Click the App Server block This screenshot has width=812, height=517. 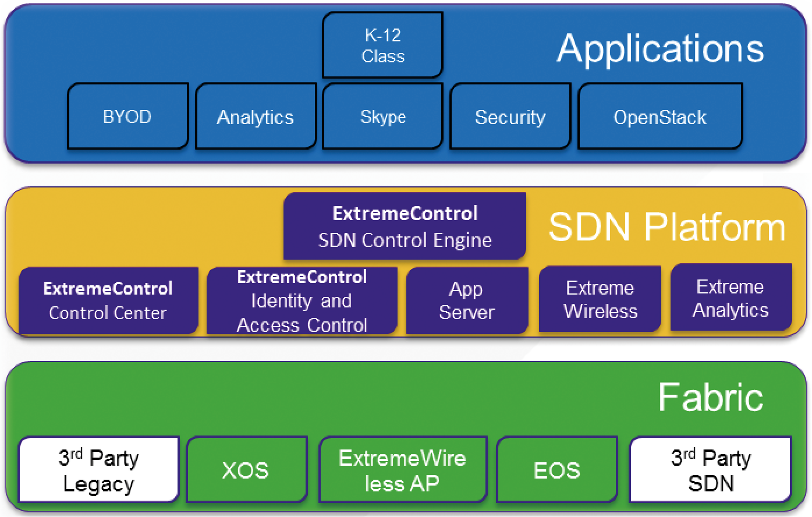click(467, 300)
